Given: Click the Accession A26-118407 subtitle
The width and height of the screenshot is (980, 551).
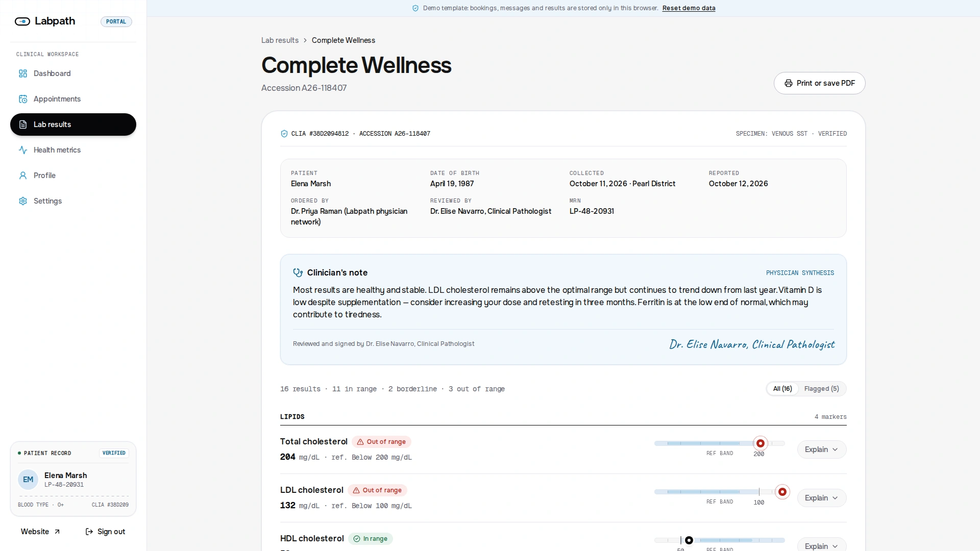Looking at the screenshot, I should coord(304,88).
